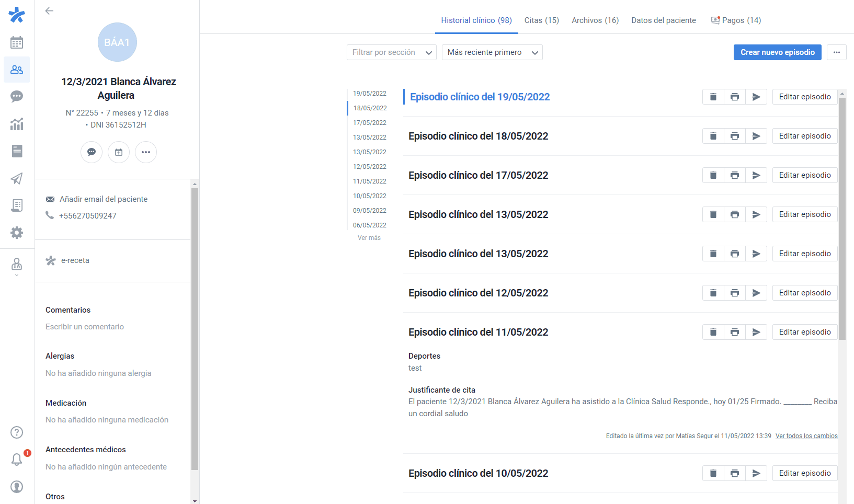Print episode of 11/05/2022
Image resolution: width=854 pixels, height=504 pixels.
click(x=735, y=332)
